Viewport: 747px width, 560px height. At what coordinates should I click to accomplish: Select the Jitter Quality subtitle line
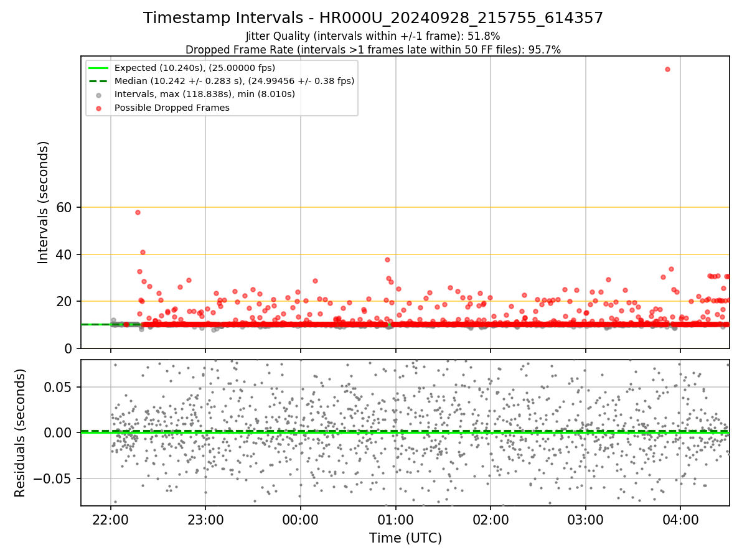(x=373, y=36)
